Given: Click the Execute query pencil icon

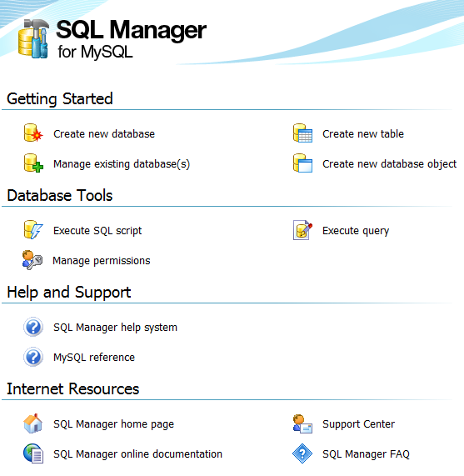Looking at the screenshot, I should (x=302, y=230).
